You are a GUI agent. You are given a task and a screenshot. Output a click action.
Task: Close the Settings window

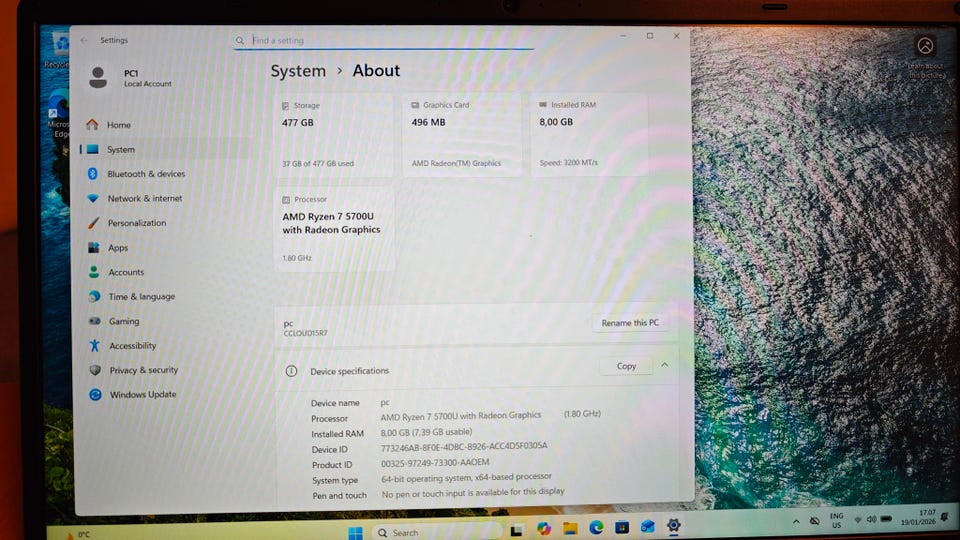coord(677,36)
